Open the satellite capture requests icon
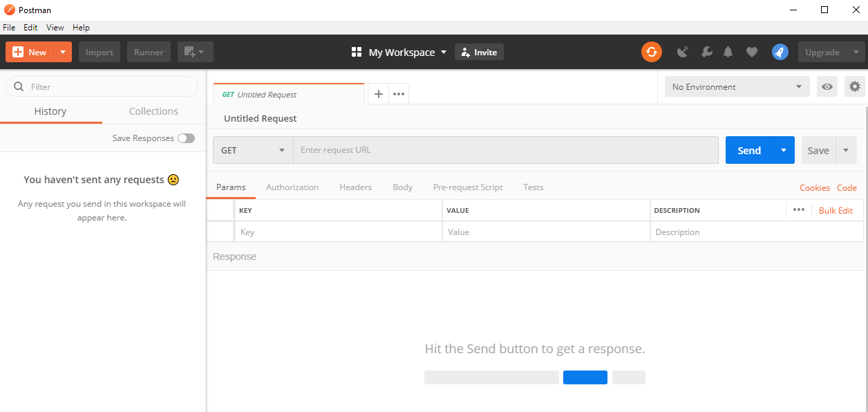 pos(683,52)
